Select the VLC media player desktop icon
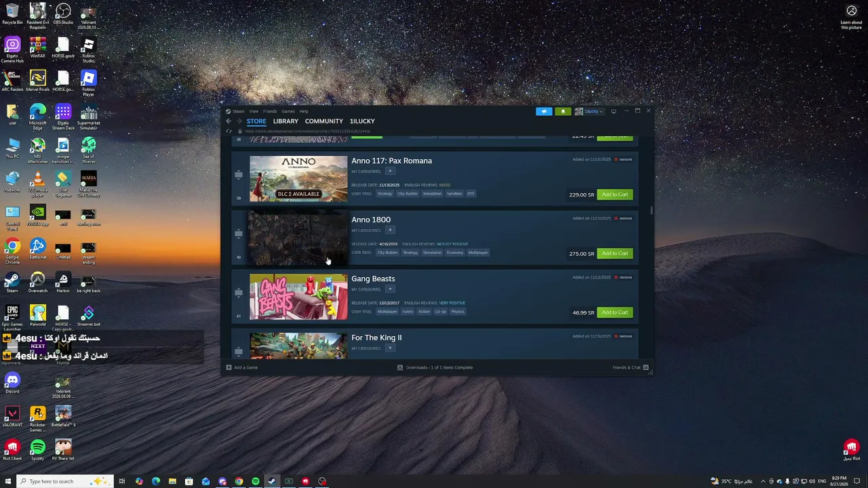This screenshot has height=488, width=868. coord(38,184)
